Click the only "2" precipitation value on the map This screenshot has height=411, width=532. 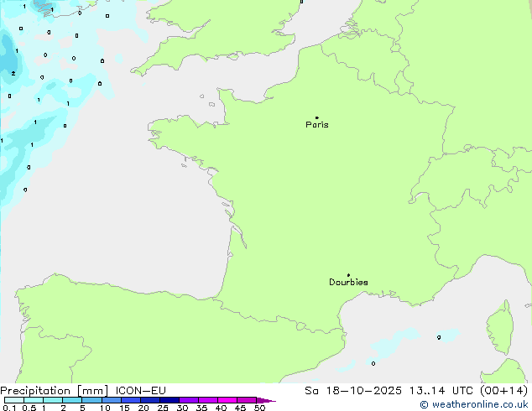(x=13, y=73)
